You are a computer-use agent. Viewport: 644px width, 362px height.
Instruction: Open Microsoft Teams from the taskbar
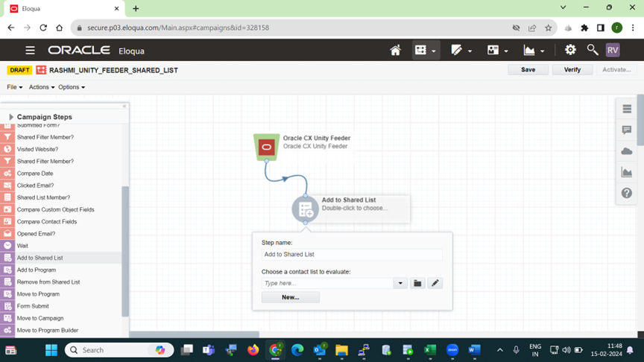209,350
